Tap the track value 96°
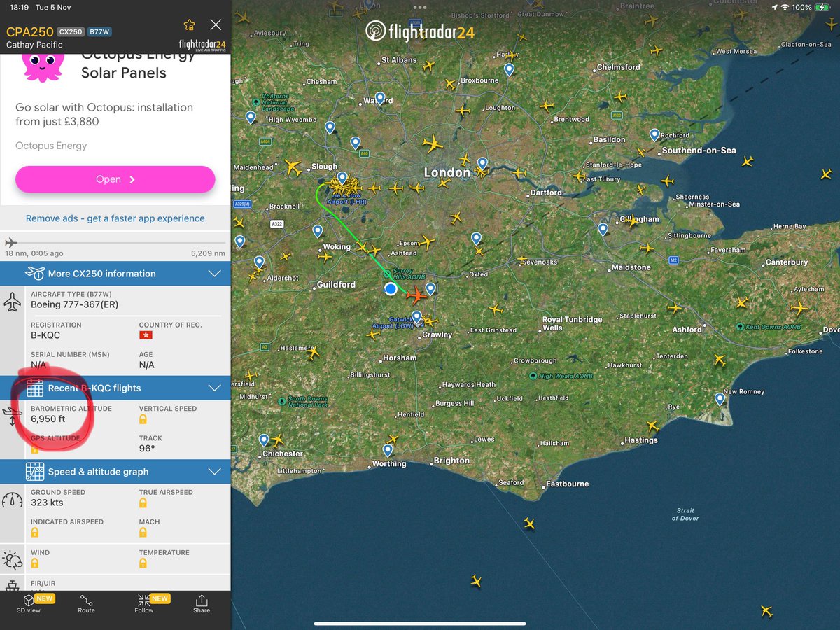Viewport: 840px width, 630px height. 146,449
